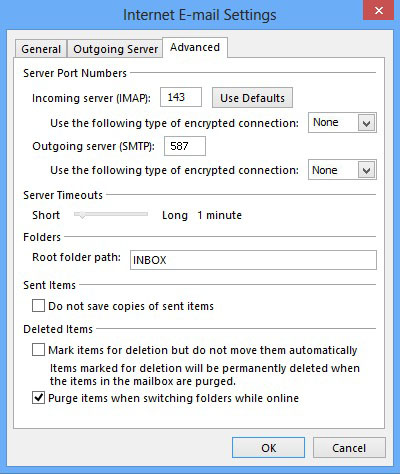Screen dimensions: 400x474
Task: Check Mark items for deletion checkbox
Action: pos(38,350)
